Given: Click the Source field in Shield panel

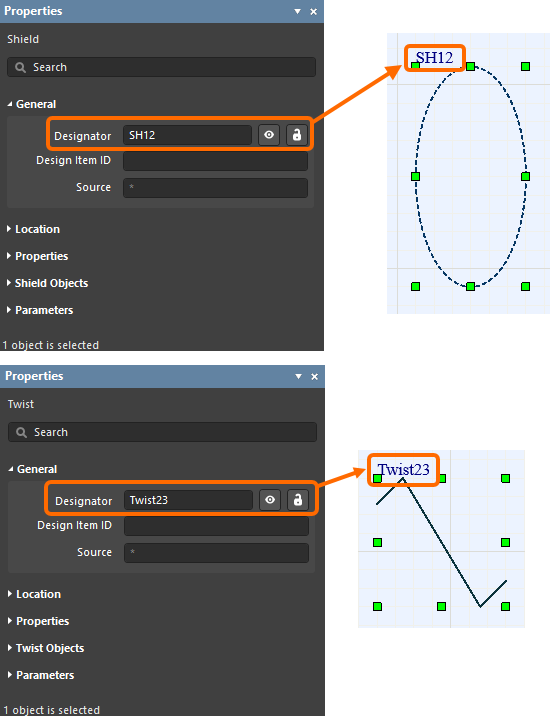Looking at the screenshot, I should click(216, 188).
